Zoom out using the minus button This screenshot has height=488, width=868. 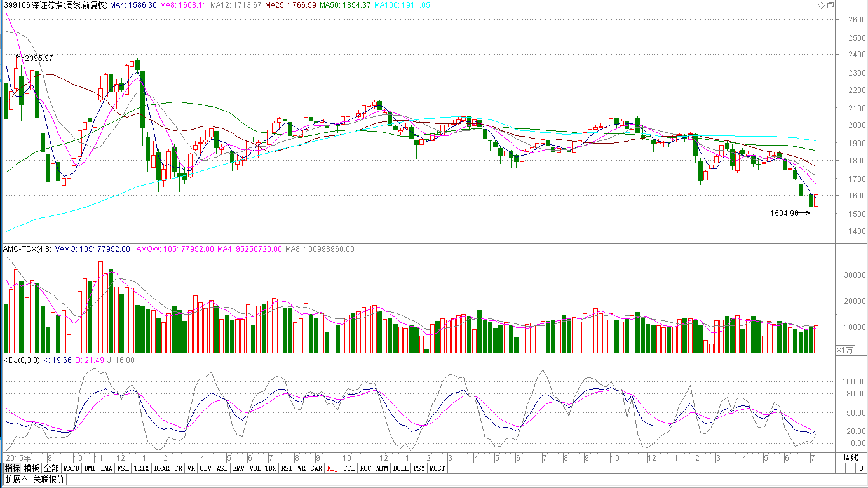click(x=850, y=468)
